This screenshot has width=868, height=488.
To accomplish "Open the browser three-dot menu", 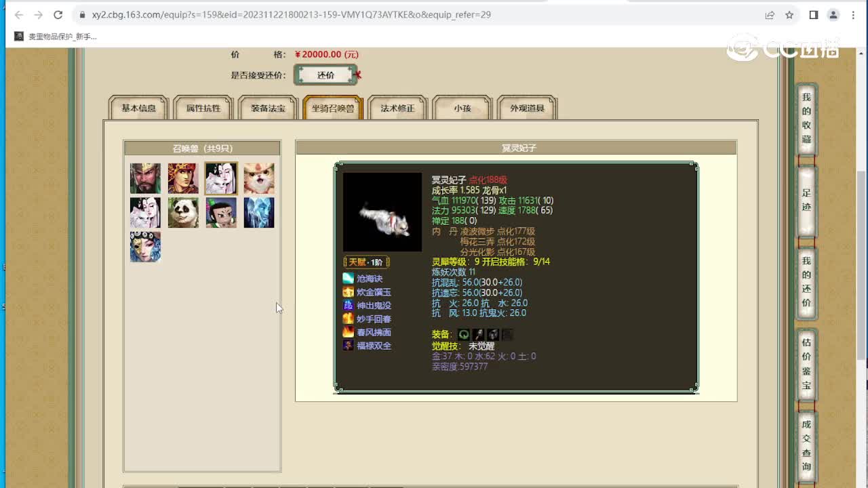I will 853,15.
